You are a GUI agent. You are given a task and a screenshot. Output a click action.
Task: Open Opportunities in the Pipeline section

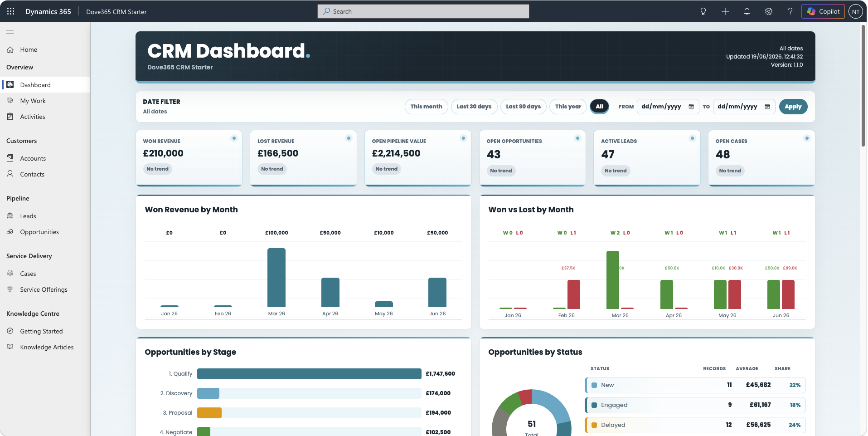[45, 232]
